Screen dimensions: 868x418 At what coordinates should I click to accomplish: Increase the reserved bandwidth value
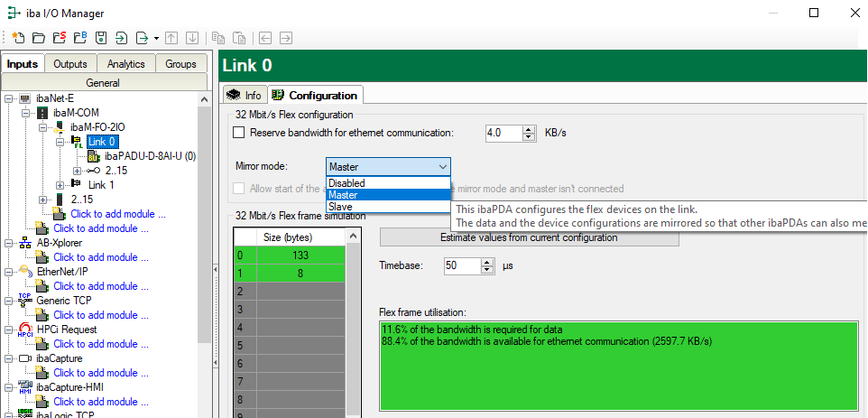530,129
